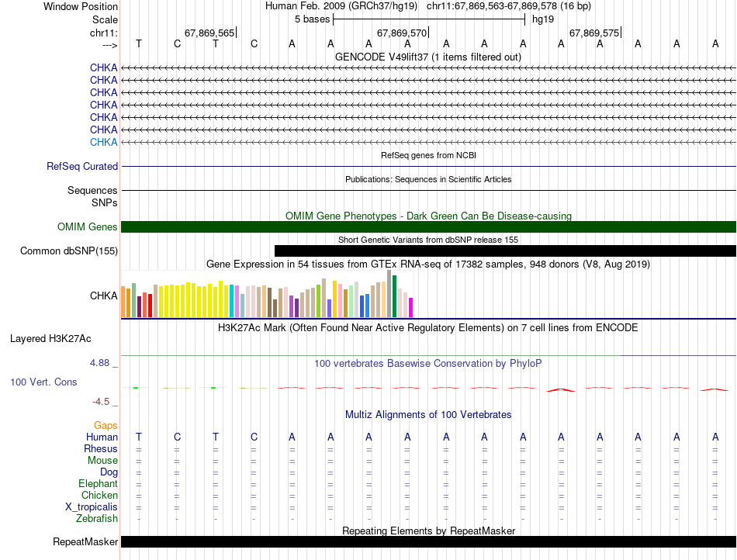Click the GTEx Gene Expression track title

[428, 264]
